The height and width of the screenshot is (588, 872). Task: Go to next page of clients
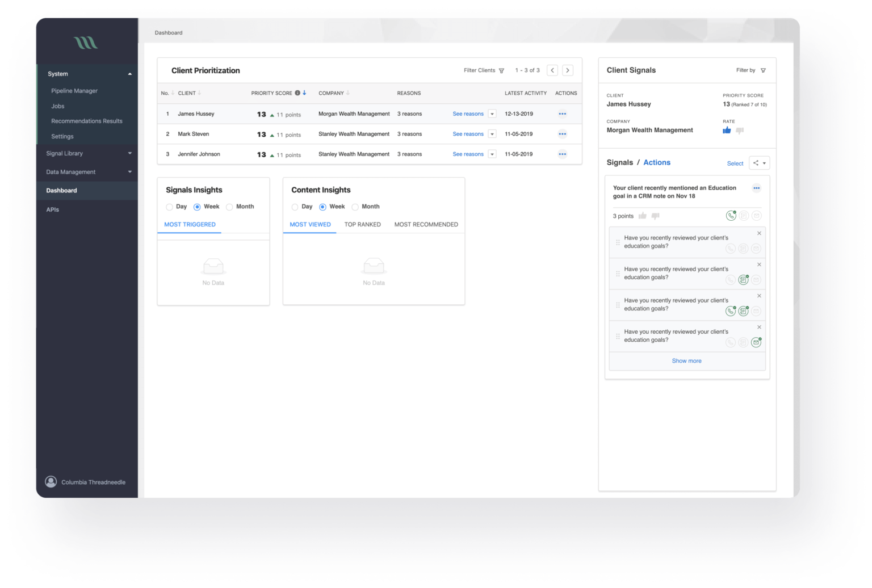point(568,70)
